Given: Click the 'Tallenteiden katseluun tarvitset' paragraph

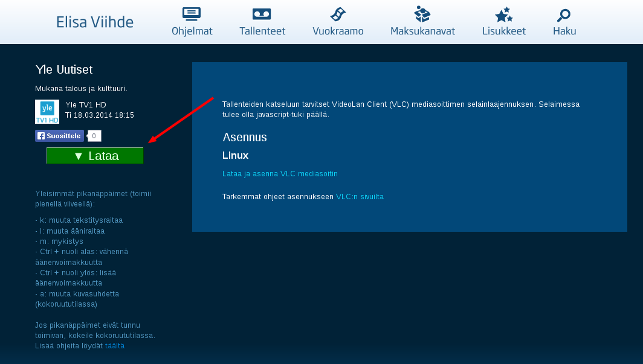Looking at the screenshot, I should point(401,109).
